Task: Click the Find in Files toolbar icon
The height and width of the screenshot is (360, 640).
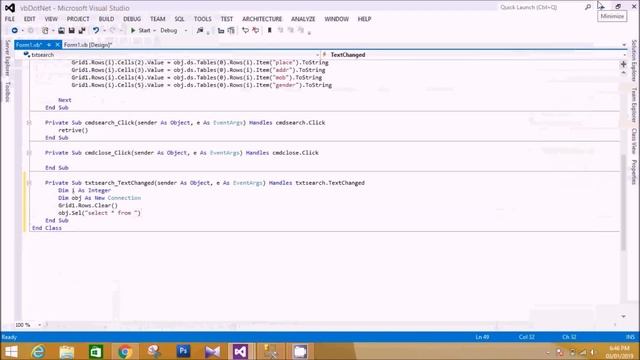Action: [200, 31]
